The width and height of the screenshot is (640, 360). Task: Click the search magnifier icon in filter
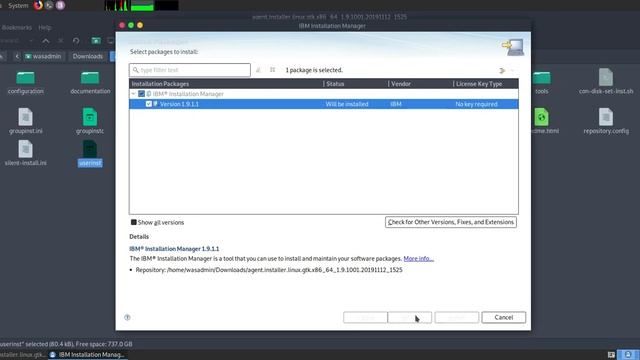[x=136, y=70]
